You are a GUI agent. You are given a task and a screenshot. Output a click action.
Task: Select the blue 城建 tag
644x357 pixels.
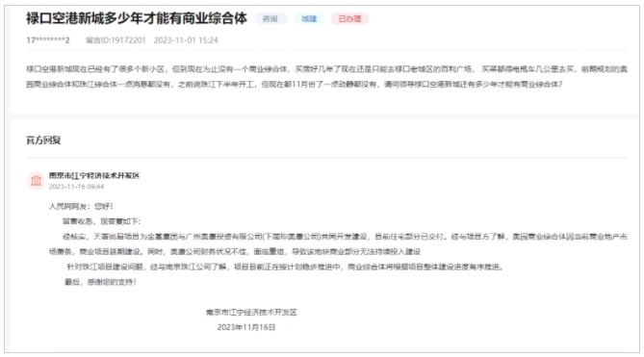point(309,19)
